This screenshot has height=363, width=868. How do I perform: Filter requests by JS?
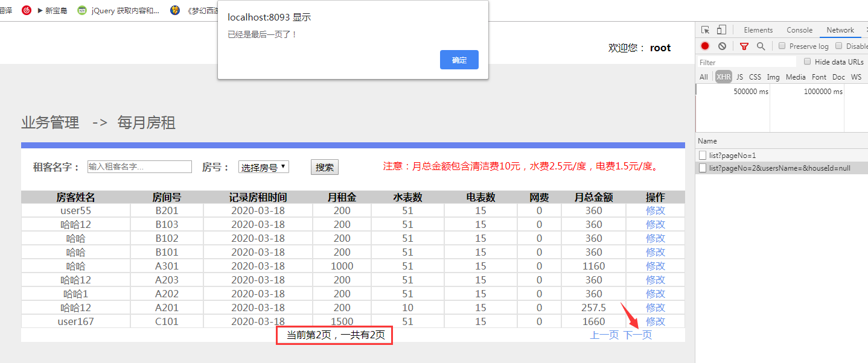739,77
